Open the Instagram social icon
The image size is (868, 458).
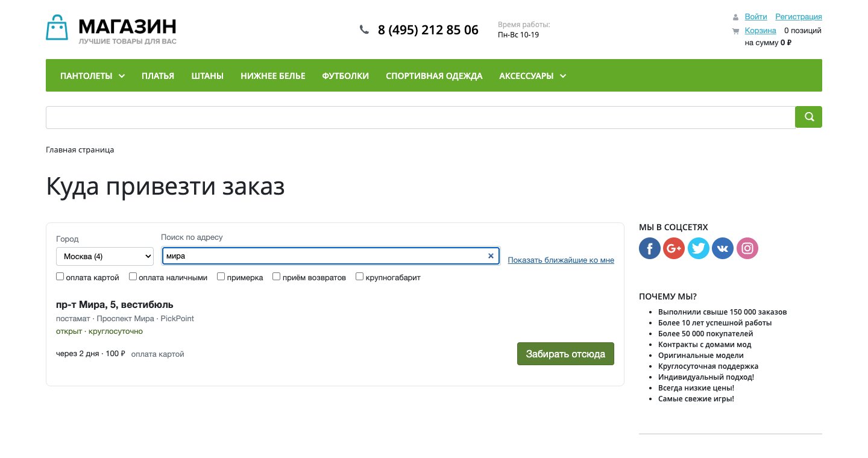pyautogui.click(x=747, y=248)
